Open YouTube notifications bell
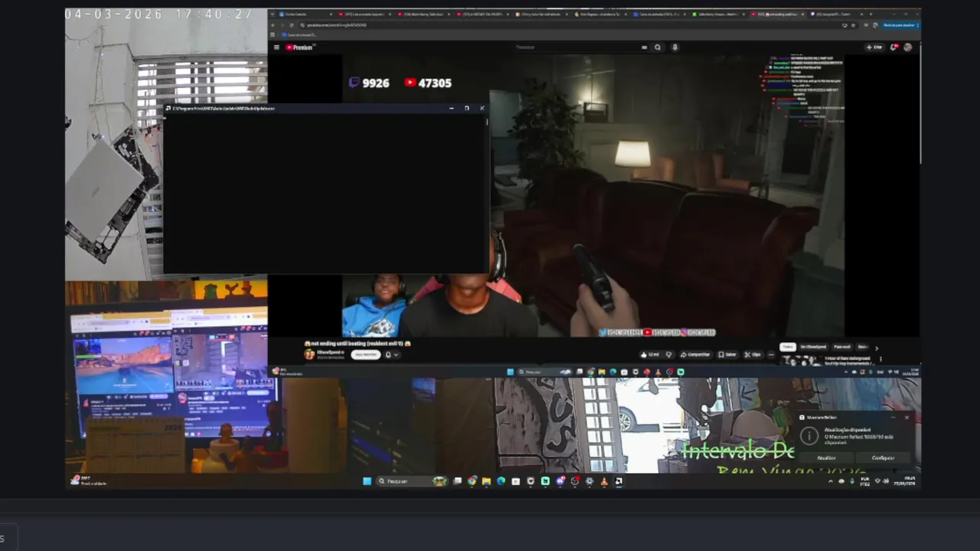Image resolution: width=980 pixels, height=551 pixels. [893, 47]
